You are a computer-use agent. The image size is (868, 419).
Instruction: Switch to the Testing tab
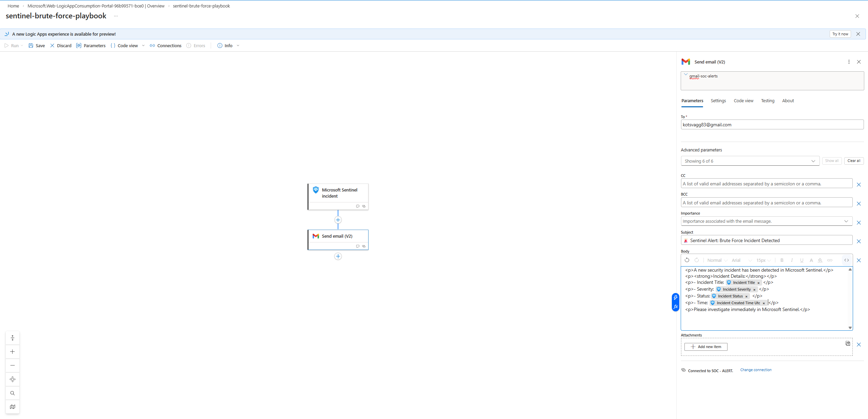(768, 101)
